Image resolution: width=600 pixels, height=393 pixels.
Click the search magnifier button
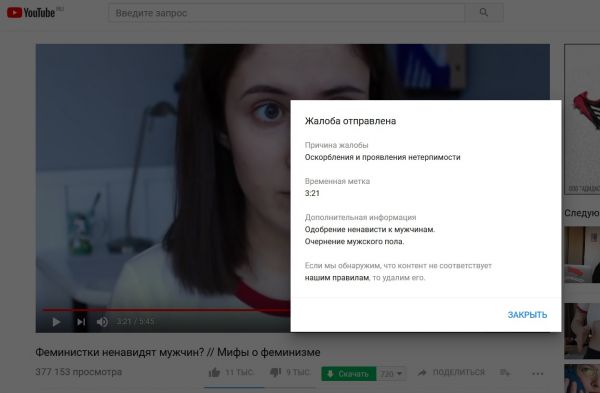484,13
